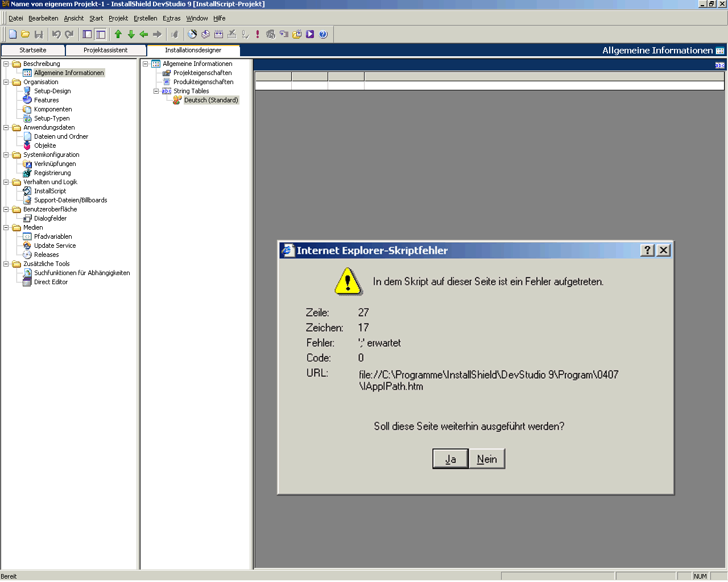The width and height of the screenshot is (728, 582).
Task: Click the Open project folder icon
Action: coord(26,35)
